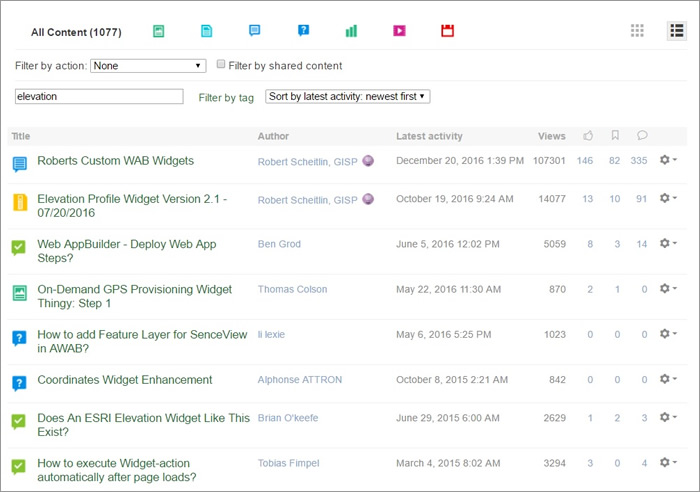This screenshot has width=700, height=492.
Task: Filter content by polls chart icon
Action: click(x=351, y=31)
